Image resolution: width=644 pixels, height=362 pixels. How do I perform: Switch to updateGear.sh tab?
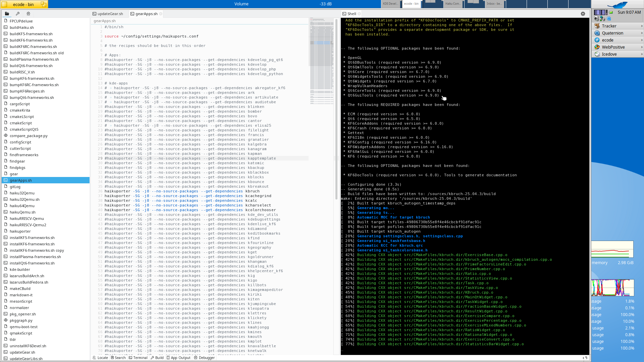click(x=108, y=14)
